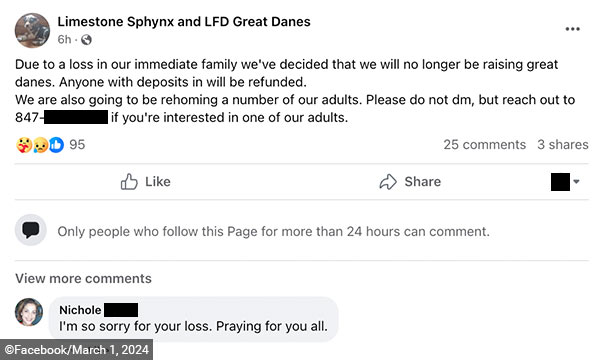View the 25 comments
This screenshot has width=595, height=360.
(485, 145)
